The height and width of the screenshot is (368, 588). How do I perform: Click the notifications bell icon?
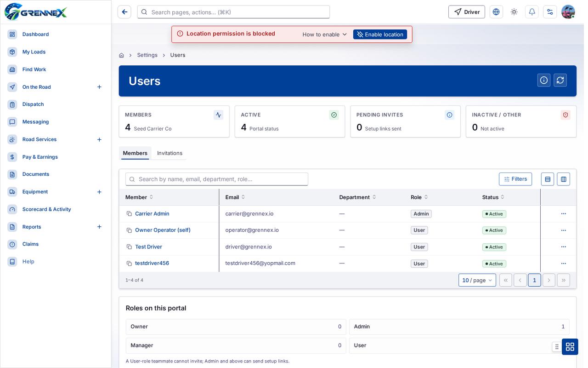532,12
